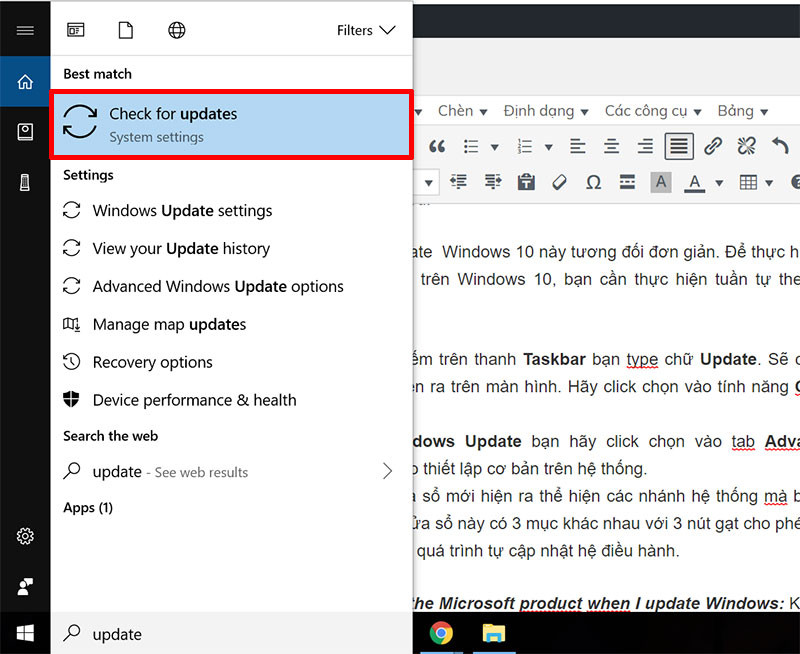Align text left in the editor
This screenshot has height=654, width=800.
tap(578, 147)
